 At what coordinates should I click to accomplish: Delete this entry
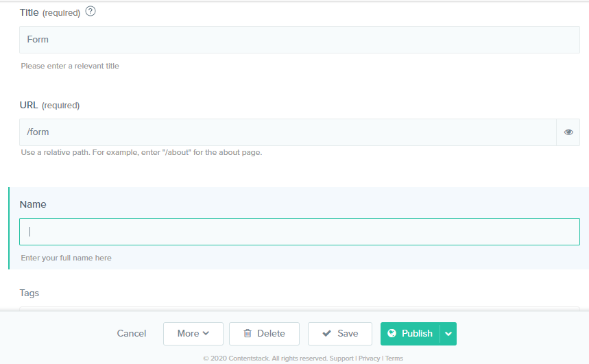pyautogui.click(x=264, y=334)
